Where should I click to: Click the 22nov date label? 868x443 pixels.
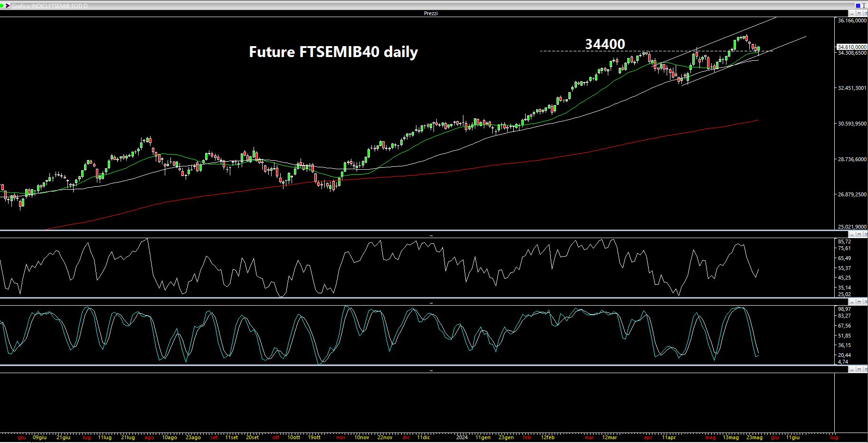tap(385, 437)
